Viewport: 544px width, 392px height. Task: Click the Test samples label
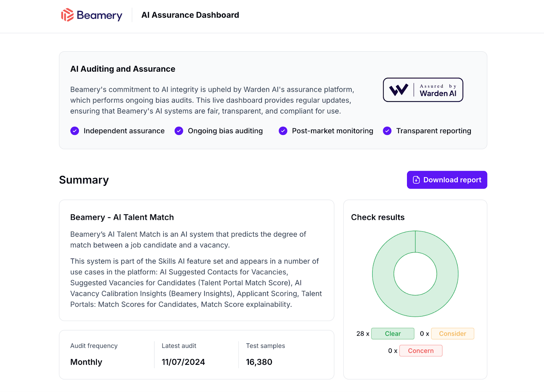[266, 346]
